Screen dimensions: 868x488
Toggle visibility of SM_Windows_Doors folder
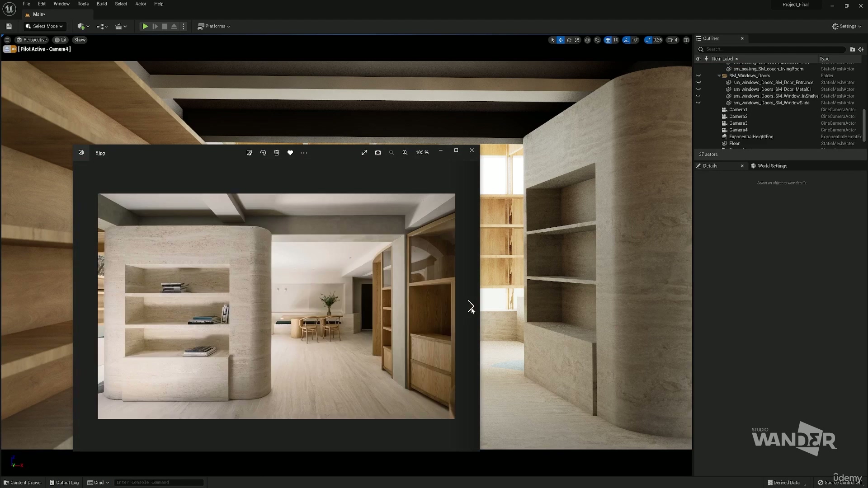[x=698, y=76]
